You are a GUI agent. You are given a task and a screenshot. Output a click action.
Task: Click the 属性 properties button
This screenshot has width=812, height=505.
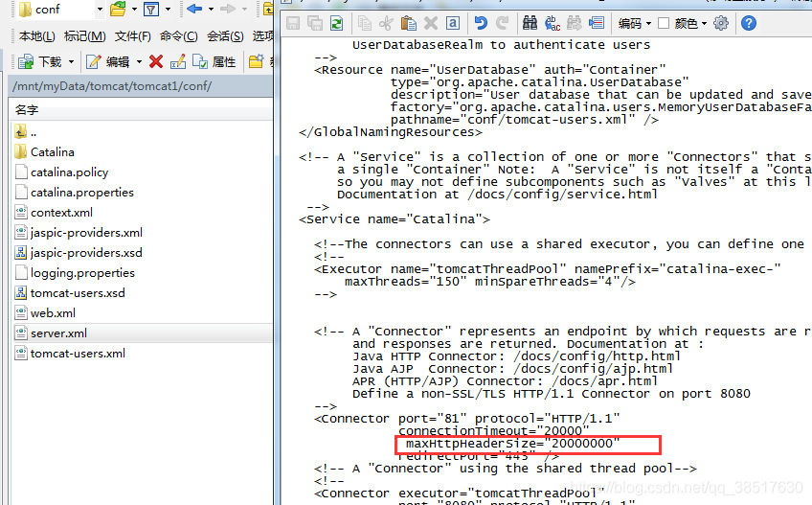214,61
